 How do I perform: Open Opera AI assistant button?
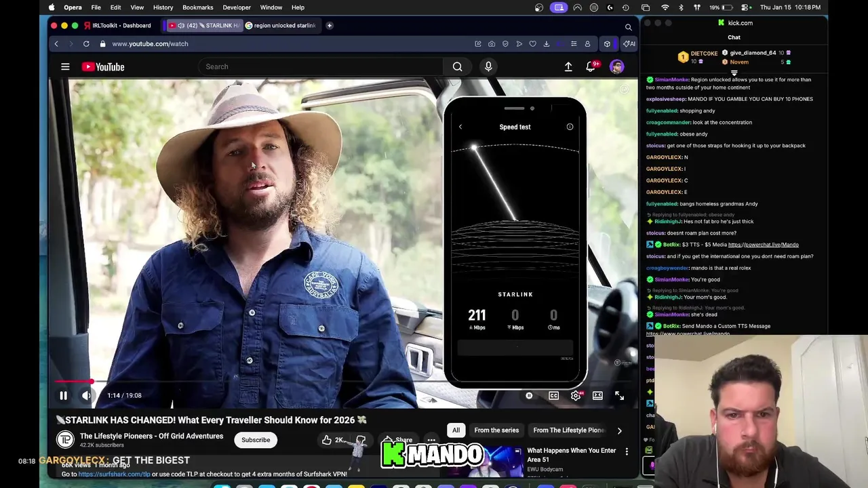pos(629,43)
